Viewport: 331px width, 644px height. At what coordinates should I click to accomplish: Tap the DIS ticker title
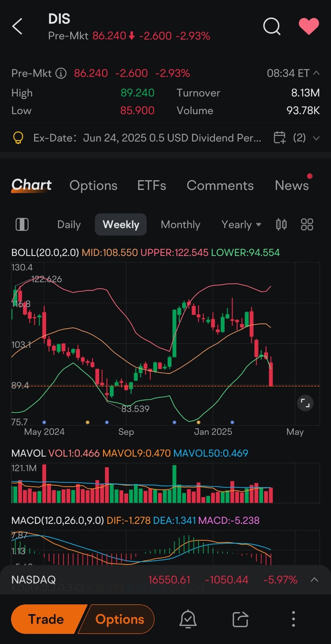[x=59, y=19]
